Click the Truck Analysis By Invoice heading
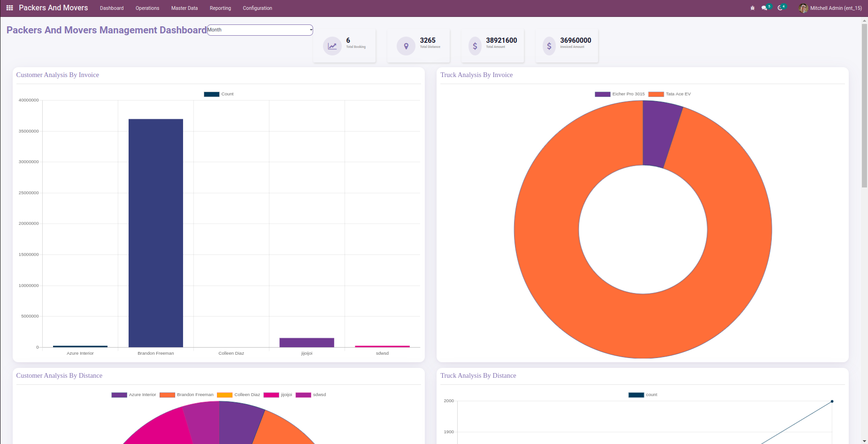Viewport: 868px width, 444px height. pos(476,75)
